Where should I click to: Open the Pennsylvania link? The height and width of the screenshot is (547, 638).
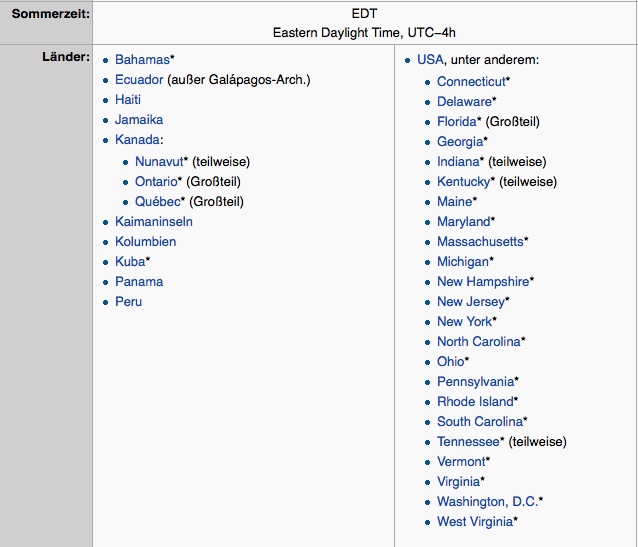coord(475,382)
